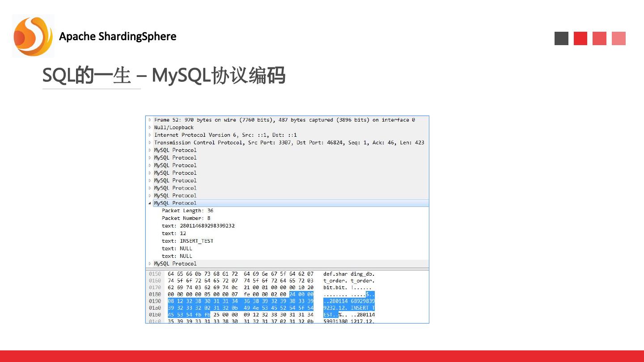The width and height of the screenshot is (644, 362).
Task: Click hex offset 0190
Action: point(155,301)
